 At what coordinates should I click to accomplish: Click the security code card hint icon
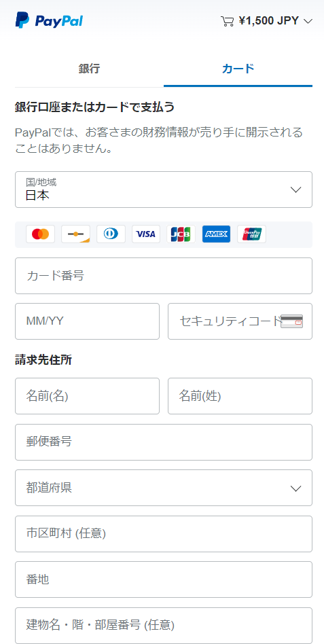(291, 321)
